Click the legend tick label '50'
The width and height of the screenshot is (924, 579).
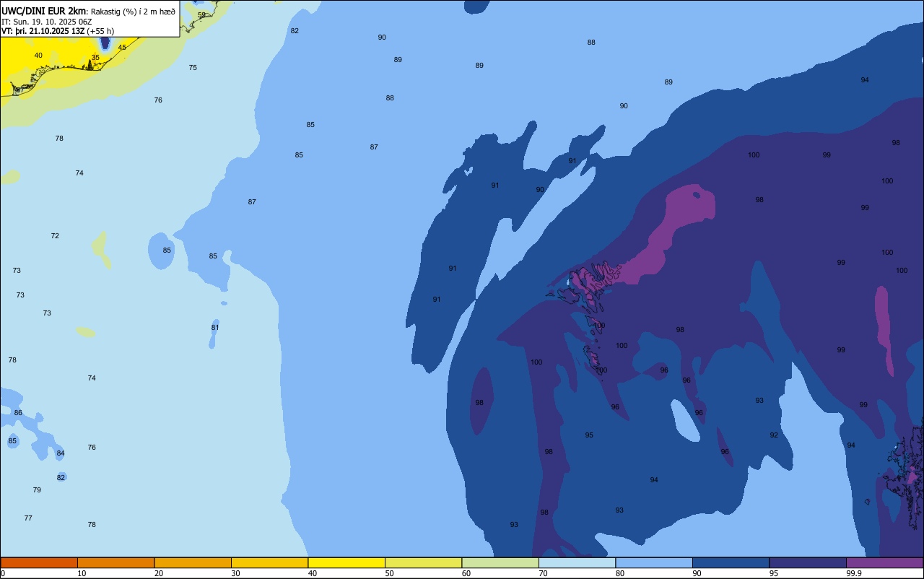coord(389,573)
